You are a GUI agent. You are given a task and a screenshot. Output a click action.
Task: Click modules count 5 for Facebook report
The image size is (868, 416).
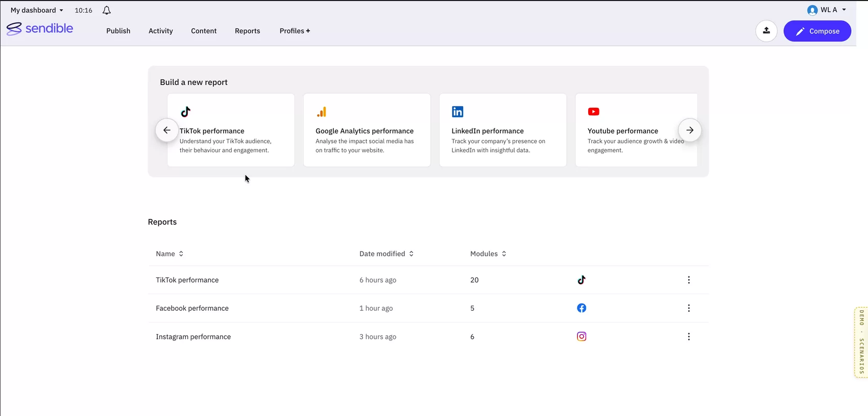click(472, 308)
